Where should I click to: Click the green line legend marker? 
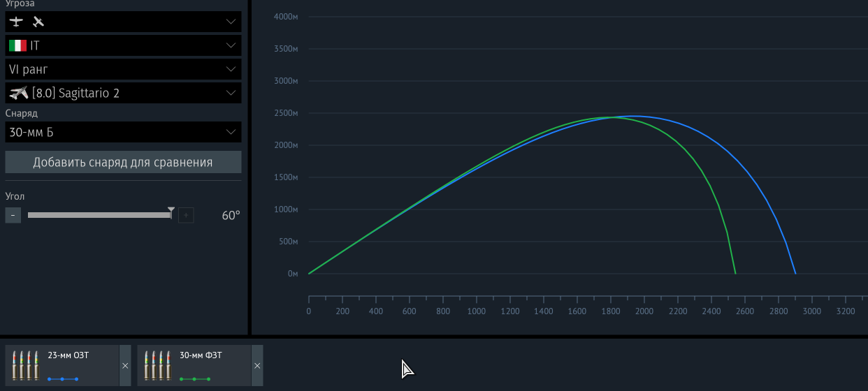click(x=194, y=379)
